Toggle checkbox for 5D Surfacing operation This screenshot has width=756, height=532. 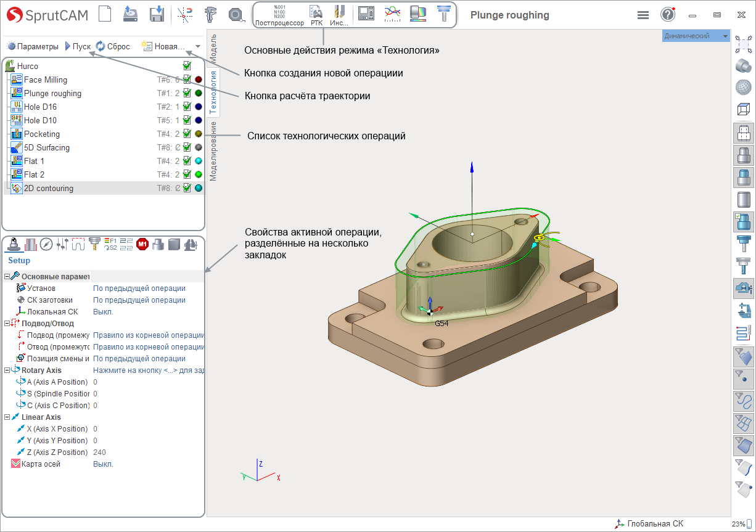click(x=187, y=147)
